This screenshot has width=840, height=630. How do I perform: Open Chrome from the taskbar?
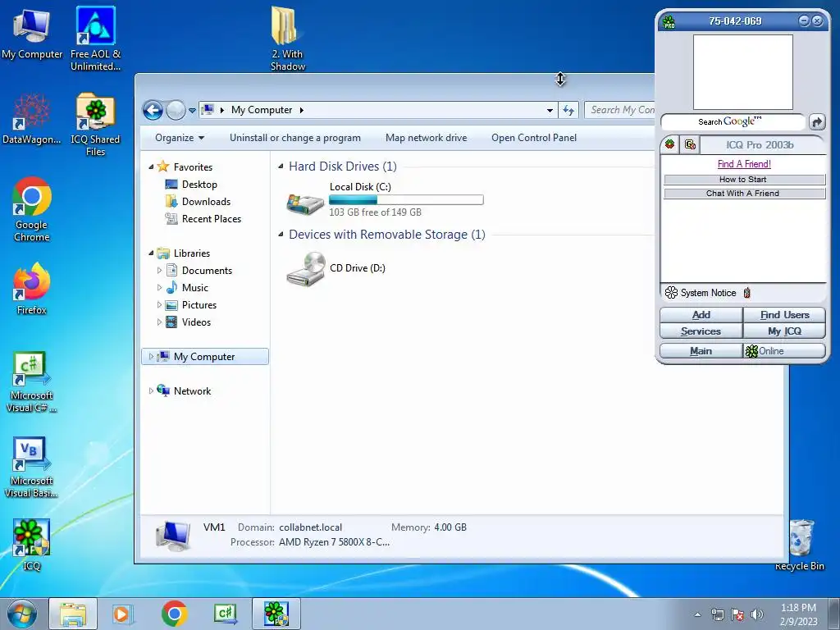point(174,614)
